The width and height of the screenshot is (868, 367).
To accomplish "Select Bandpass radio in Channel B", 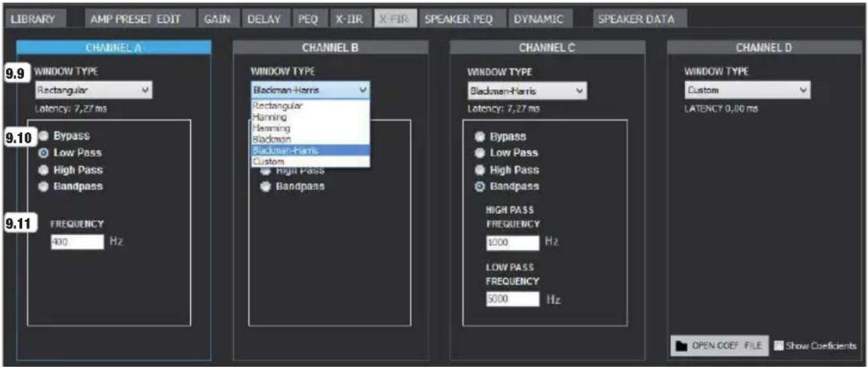I will (x=266, y=186).
